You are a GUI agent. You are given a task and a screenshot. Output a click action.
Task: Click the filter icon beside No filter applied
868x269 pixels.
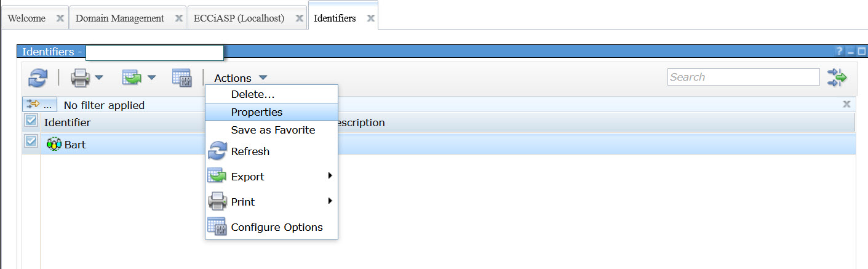click(33, 105)
